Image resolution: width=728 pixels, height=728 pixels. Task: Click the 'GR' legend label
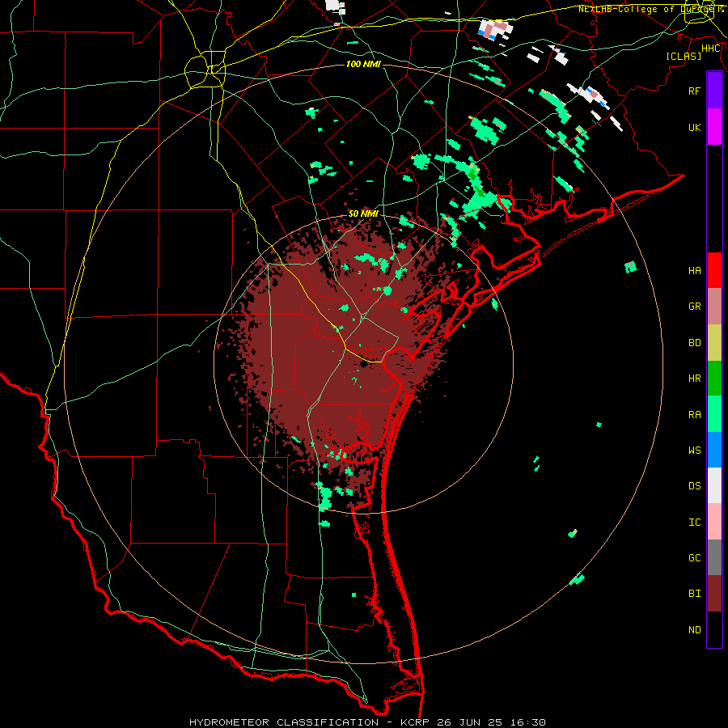click(694, 307)
